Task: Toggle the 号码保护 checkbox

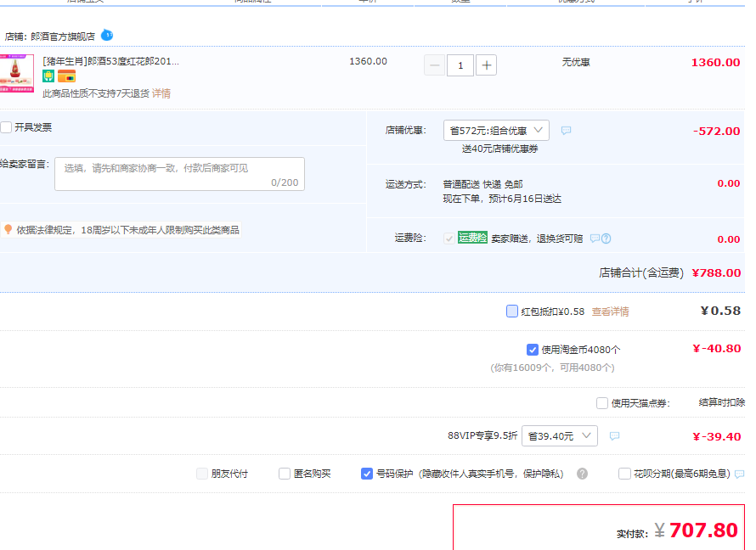Action: [x=367, y=474]
